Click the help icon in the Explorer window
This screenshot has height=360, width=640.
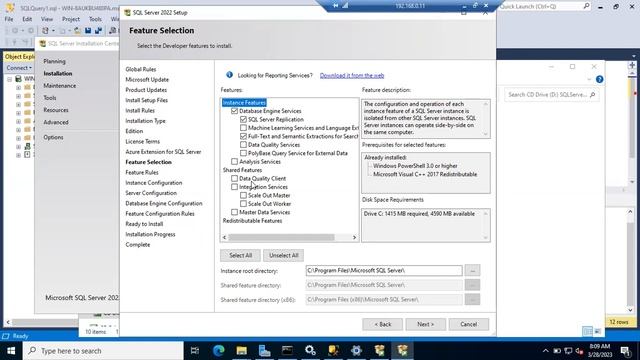[x=599, y=79]
